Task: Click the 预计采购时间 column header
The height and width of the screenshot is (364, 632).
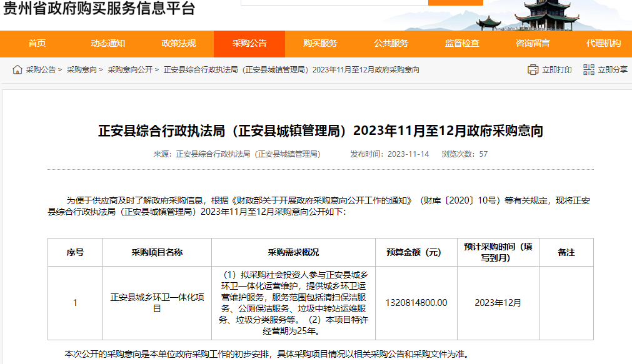Action: point(498,252)
